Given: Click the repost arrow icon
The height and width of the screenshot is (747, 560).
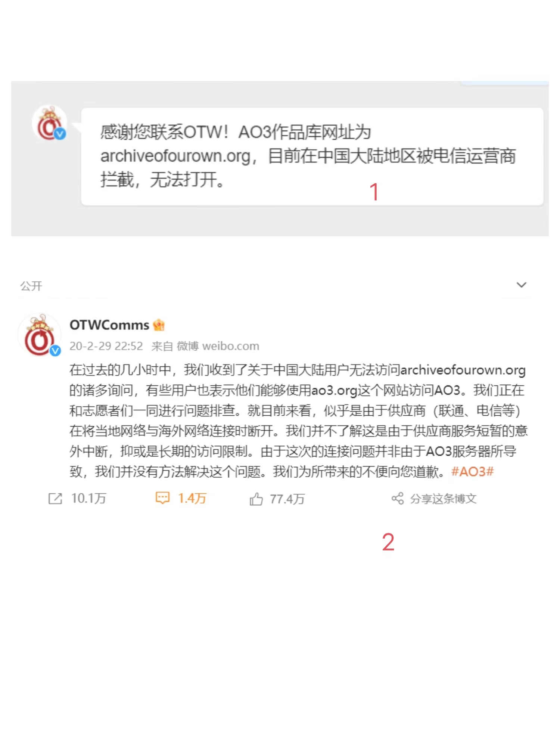Looking at the screenshot, I should (55, 499).
